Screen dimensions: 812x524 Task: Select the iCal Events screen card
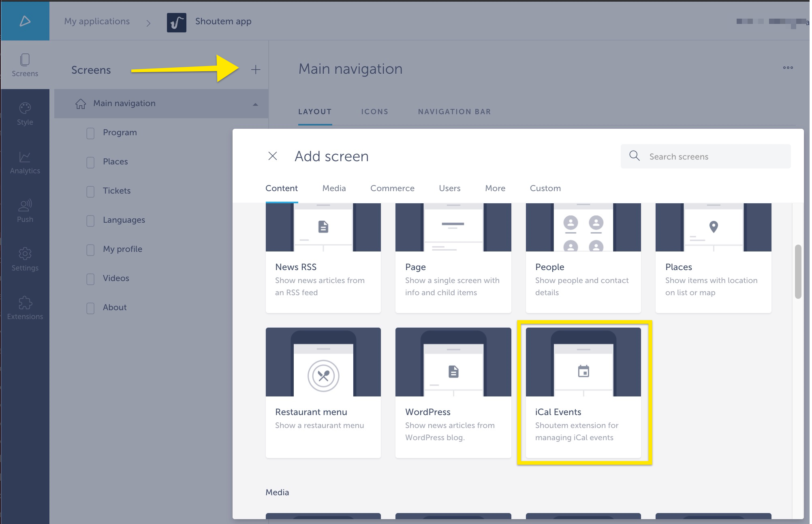point(583,392)
